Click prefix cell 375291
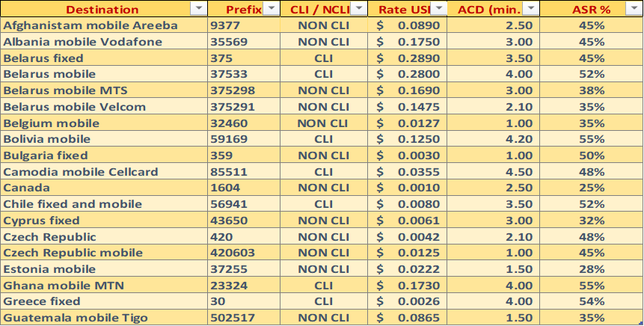 click(244, 107)
